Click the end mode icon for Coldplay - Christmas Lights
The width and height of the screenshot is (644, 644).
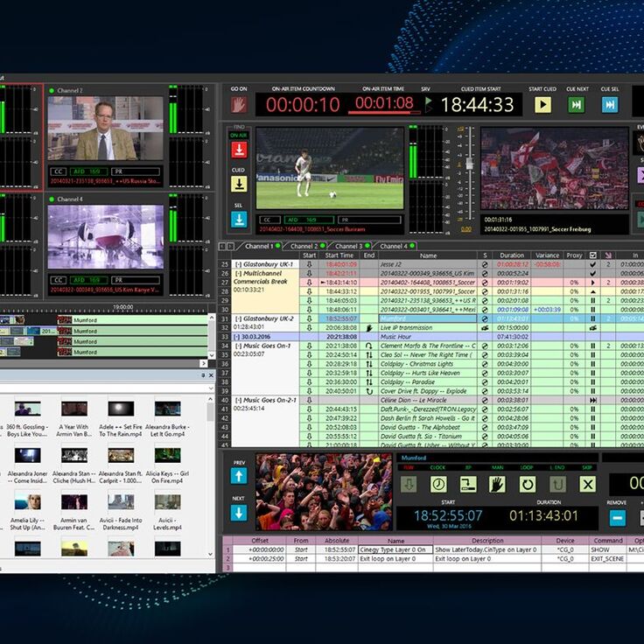coord(369,364)
